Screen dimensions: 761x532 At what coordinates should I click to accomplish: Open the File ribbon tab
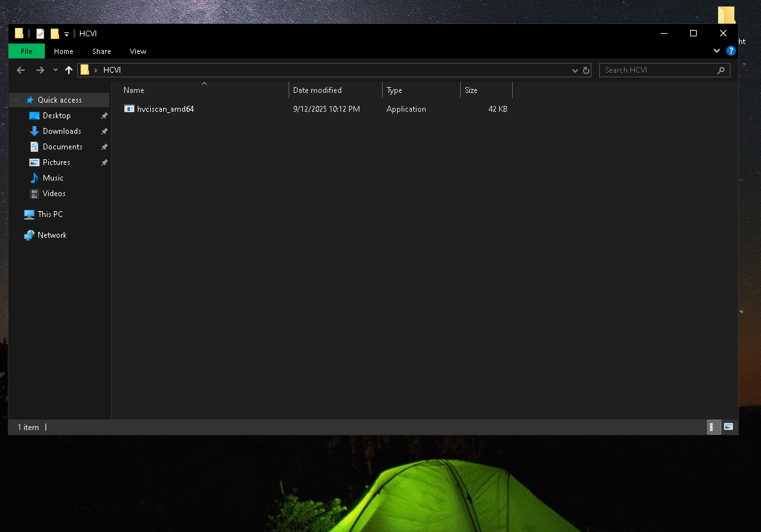tap(27, 51)
